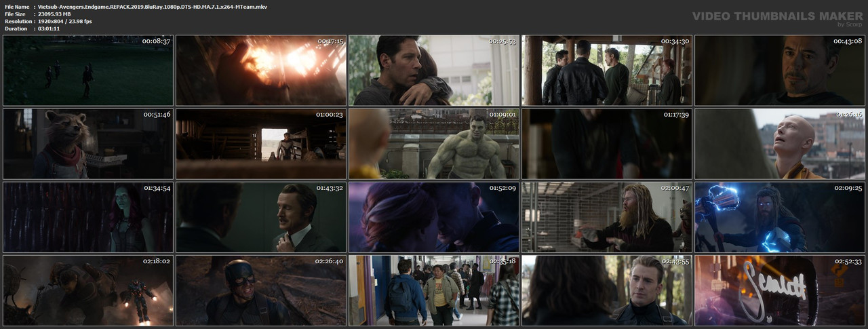Open the raccoon thumbnail at 00:51:46
This screenshot has width=868, height=329.
(88, 144)
